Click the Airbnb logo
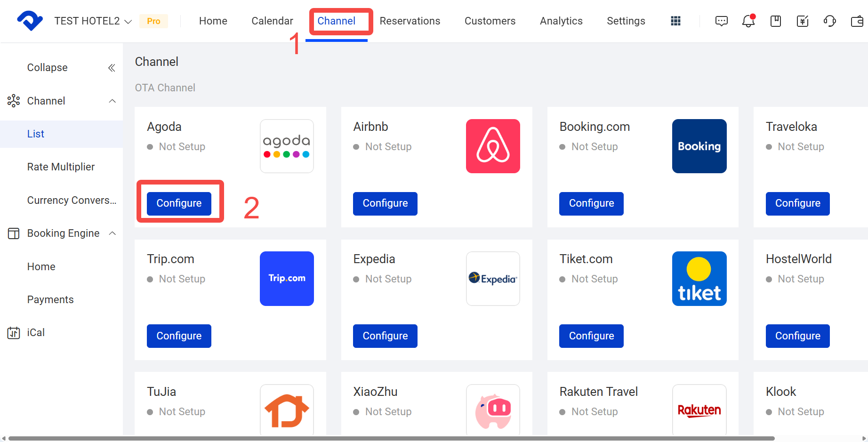The width and height of the screenshot is (868, 442). (x=493, y=146)
